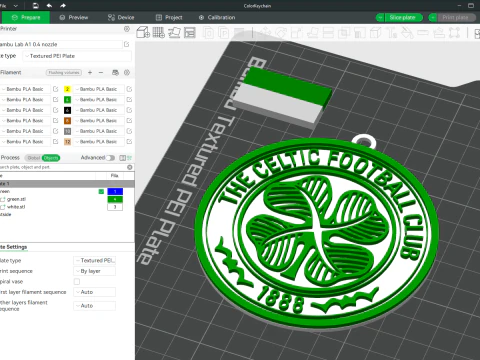Undo the last action
The width and height of the screenshot is (480, 360).
click(x=49, y=5)
